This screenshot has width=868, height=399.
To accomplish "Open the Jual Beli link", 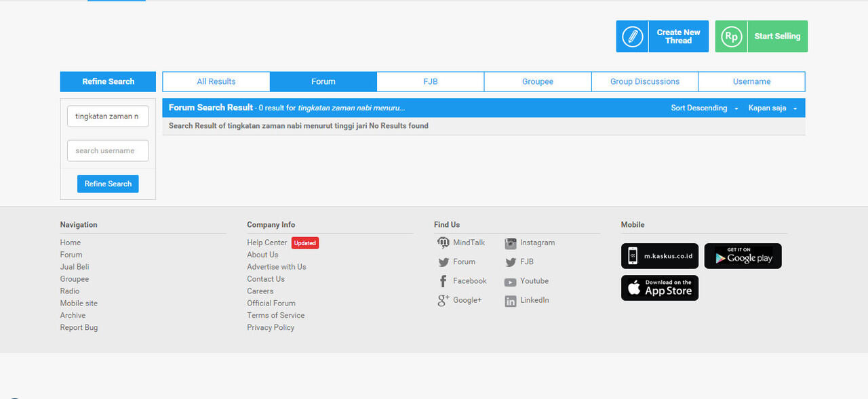I will coord(75,267).
